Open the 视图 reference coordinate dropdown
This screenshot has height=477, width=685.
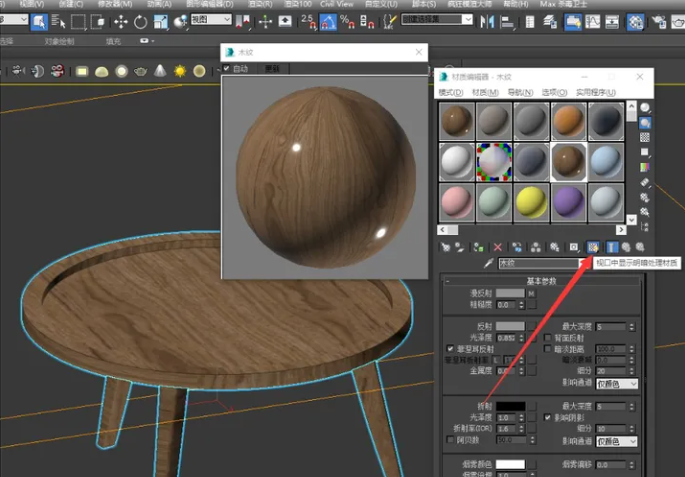coord(211,20)
